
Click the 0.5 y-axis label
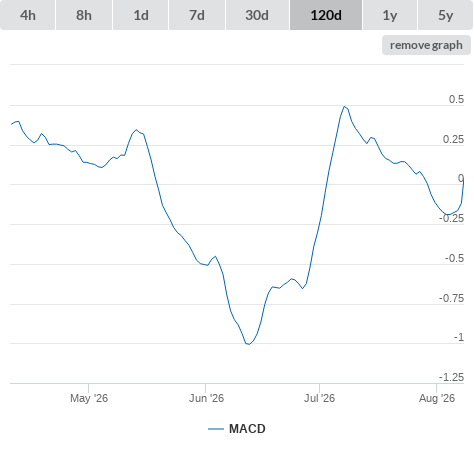pos(456,99)
